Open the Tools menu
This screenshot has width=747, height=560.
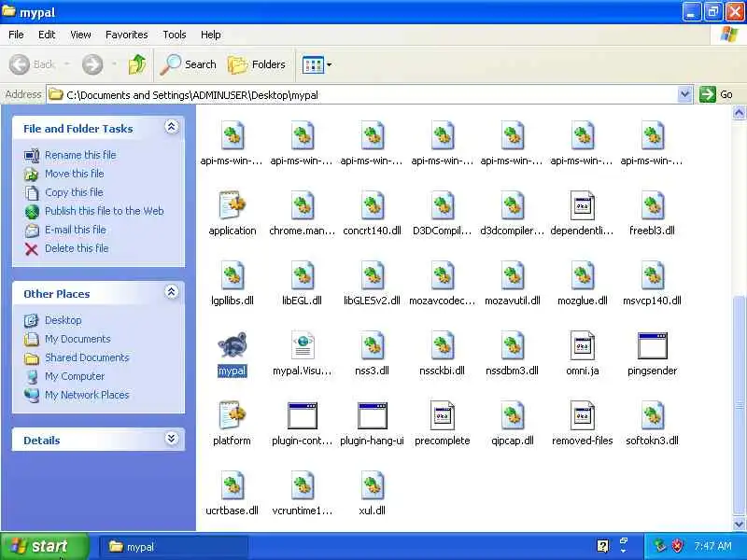coord(175,35)
